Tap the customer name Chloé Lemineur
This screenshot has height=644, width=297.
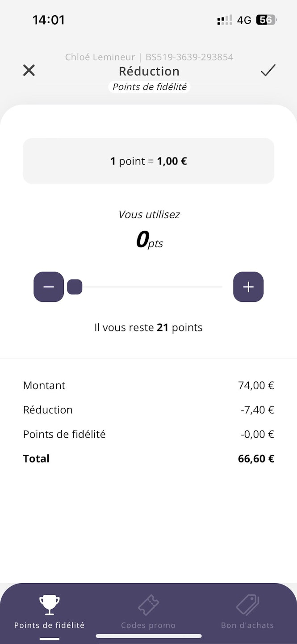[100, 57]
